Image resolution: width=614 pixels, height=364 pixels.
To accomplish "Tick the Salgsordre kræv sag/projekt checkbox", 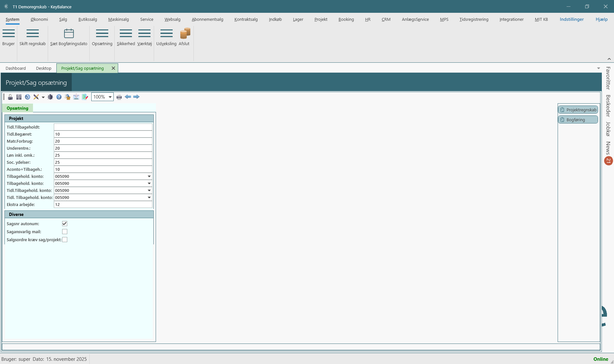I will 65,240.
